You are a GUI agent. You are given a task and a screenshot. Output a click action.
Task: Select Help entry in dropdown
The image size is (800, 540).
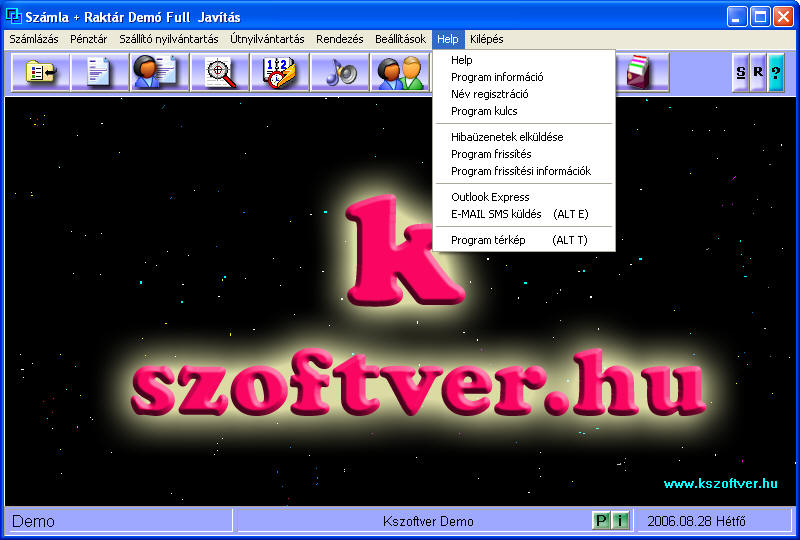(x=523, y=60)
